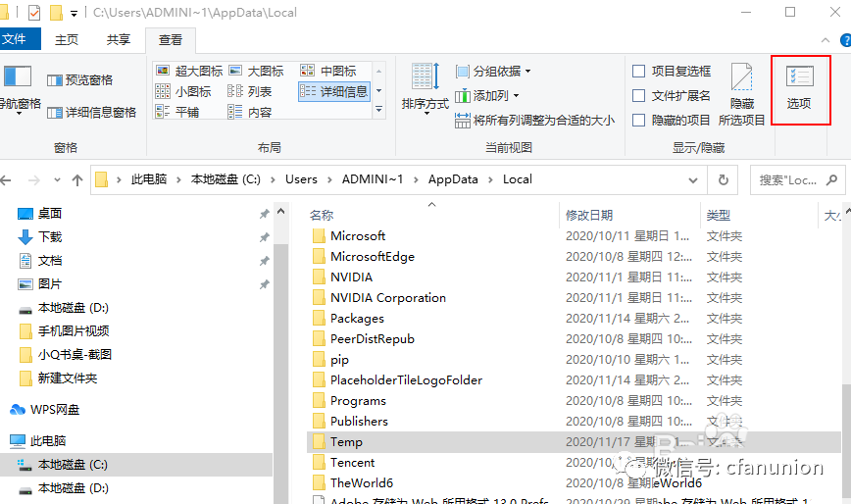Click 此电脑 breadcrumb in address bar
851x504 pixels.
point(149,179)
